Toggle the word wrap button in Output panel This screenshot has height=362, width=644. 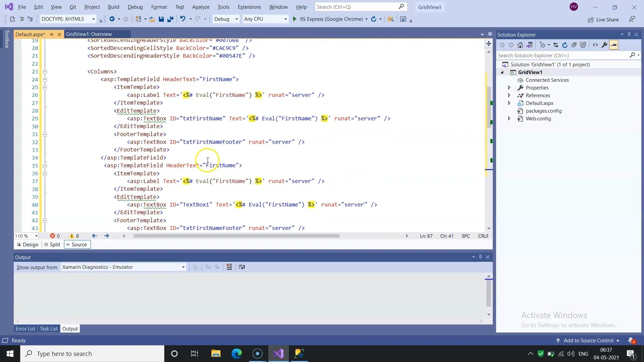click(242, 267)
